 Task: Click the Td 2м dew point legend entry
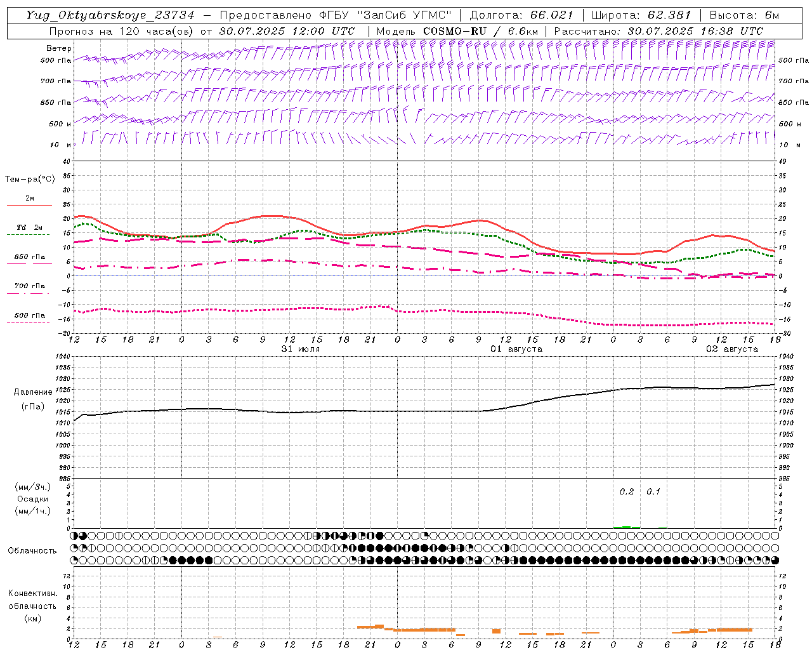[x=29, y=227]
